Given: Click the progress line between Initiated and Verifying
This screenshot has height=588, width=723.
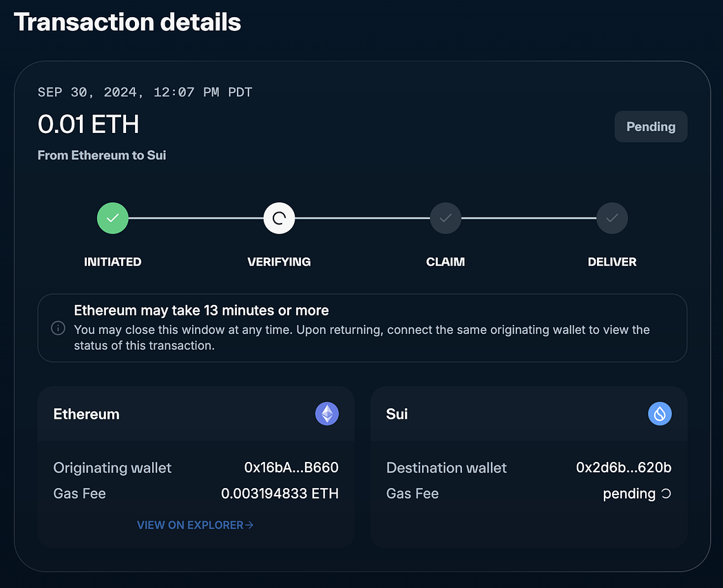Looking at the screenshot, I should (196, 218).
